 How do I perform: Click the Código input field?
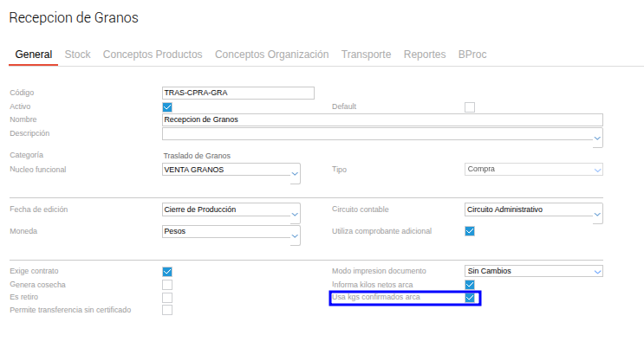(x=237, y=93)
